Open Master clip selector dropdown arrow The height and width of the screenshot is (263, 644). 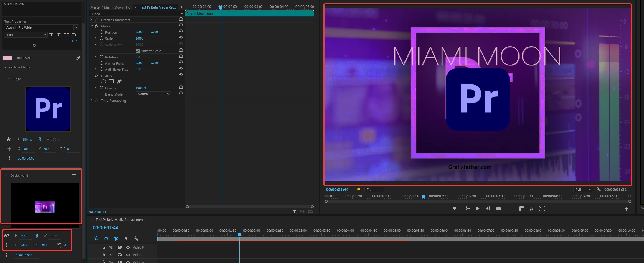click(x=136, y=7)
